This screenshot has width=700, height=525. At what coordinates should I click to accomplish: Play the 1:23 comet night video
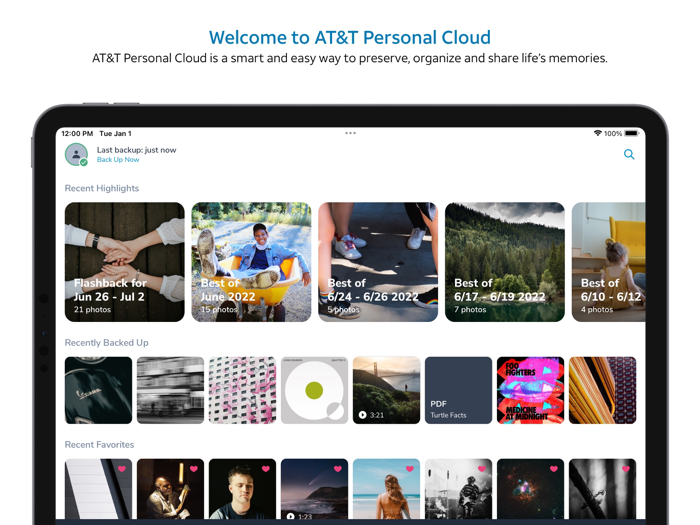click(314, 491)
